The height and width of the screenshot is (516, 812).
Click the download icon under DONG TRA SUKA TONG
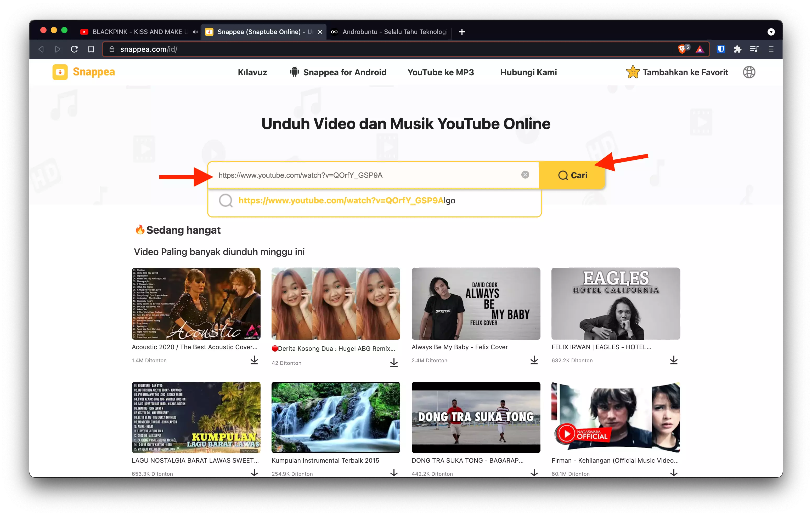(x=534, y=473)
